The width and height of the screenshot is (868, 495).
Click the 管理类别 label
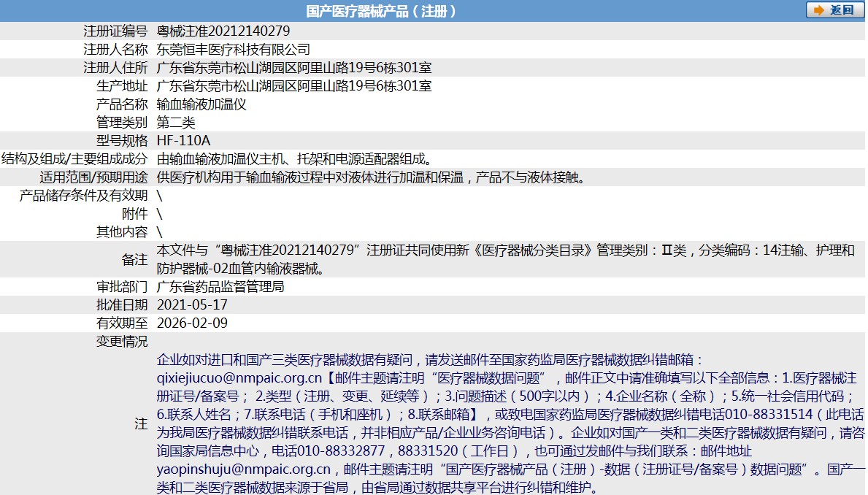tap(122, 123)
